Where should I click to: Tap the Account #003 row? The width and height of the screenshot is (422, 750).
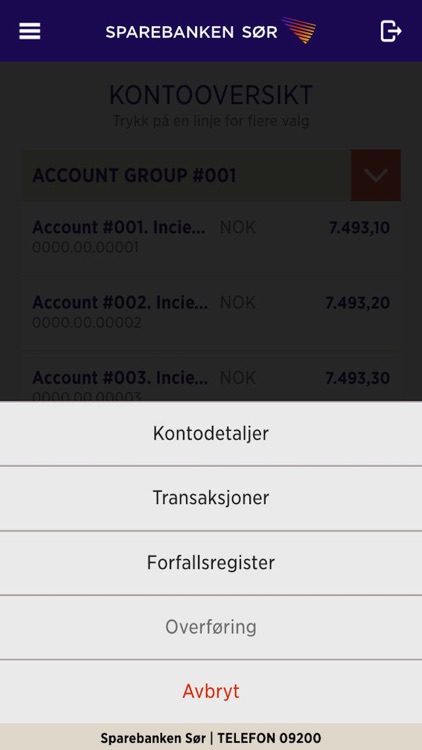[x=211, y=378]
